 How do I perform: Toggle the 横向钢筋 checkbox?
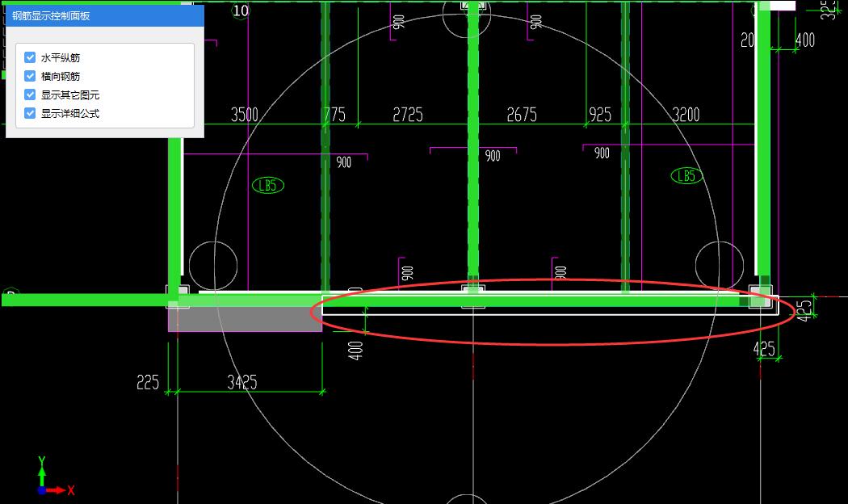coord(30,76)
